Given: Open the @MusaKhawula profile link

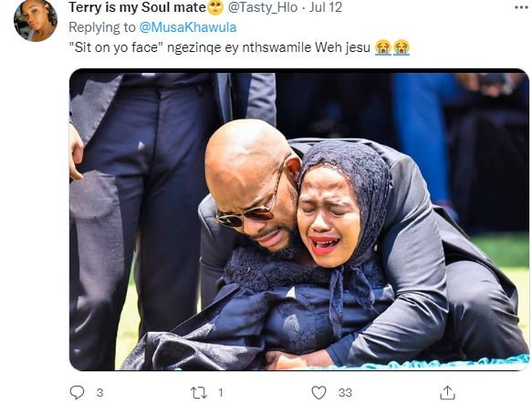Looking at the screenshot, I should click(188, 27).
